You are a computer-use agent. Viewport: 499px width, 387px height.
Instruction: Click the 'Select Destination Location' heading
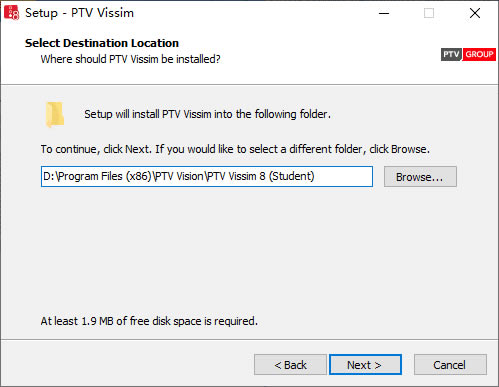point(102,43)
